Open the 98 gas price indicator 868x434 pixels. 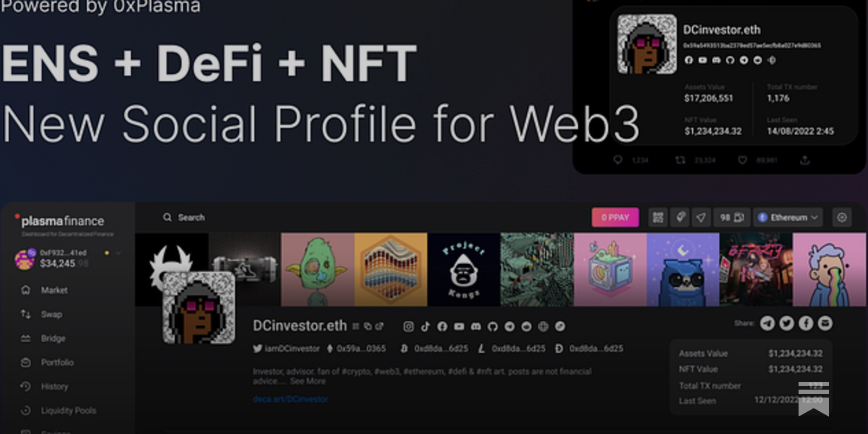(732, 218)
